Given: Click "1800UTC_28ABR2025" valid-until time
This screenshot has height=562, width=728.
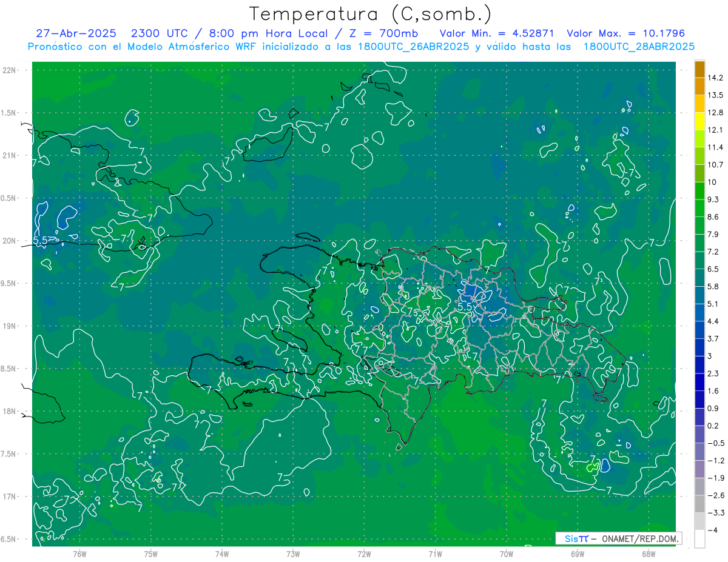Looking at the screenshot, I should click(x=639, y=47).
